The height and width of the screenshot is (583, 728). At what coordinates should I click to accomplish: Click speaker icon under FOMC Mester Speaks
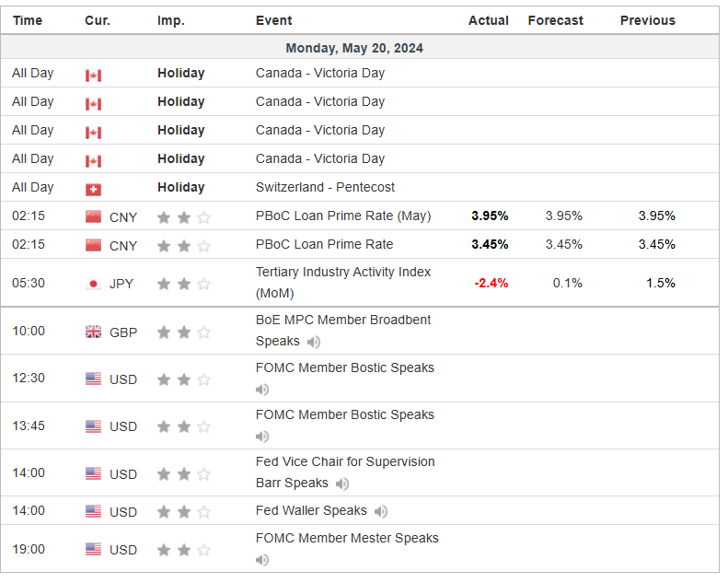coord(262,560)
